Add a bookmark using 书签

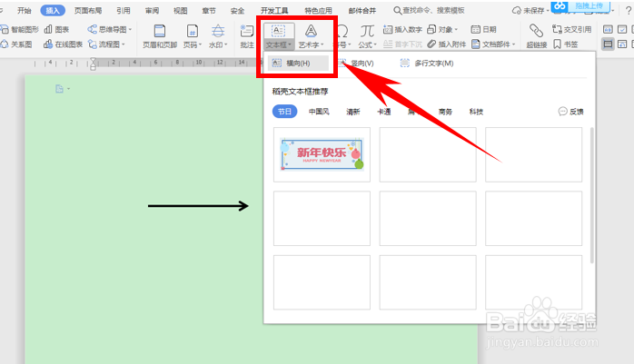[565, 44]
